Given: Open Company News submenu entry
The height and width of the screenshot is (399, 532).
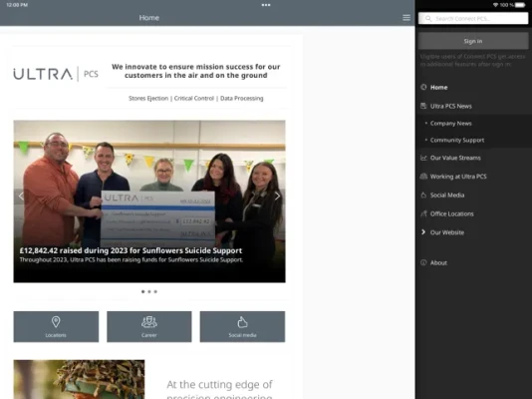Looking at the screenshot, I should [x=450, y=124].
